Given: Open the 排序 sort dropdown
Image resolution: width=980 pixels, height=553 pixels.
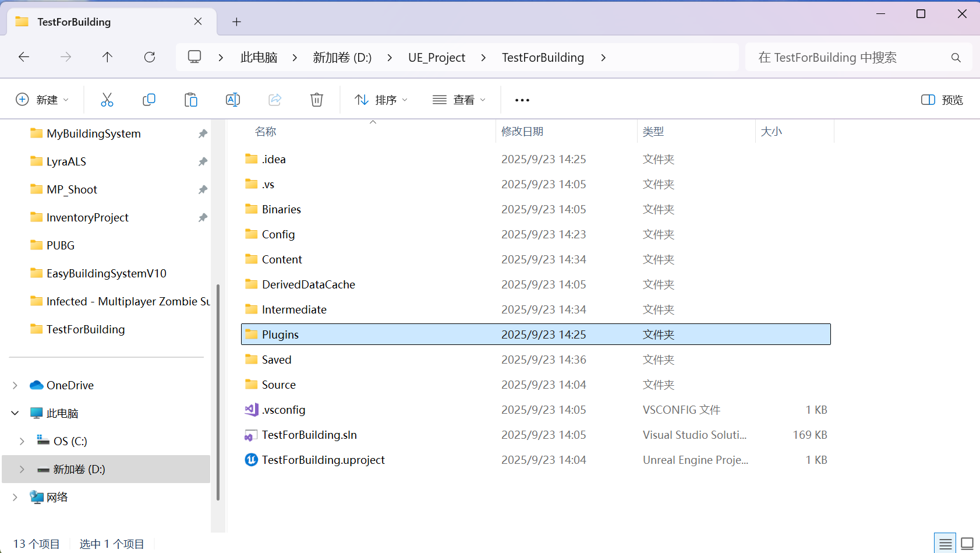Looking at the screenshot, I should pos(380,99).
